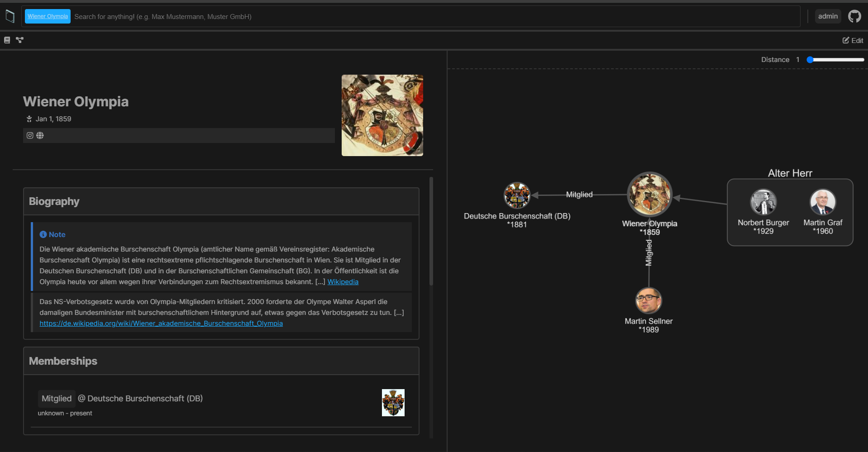Image resolution: width=868 pixels, height=452 pixels.
Task: Focus the search for anything field
Action: coord(434,17)
